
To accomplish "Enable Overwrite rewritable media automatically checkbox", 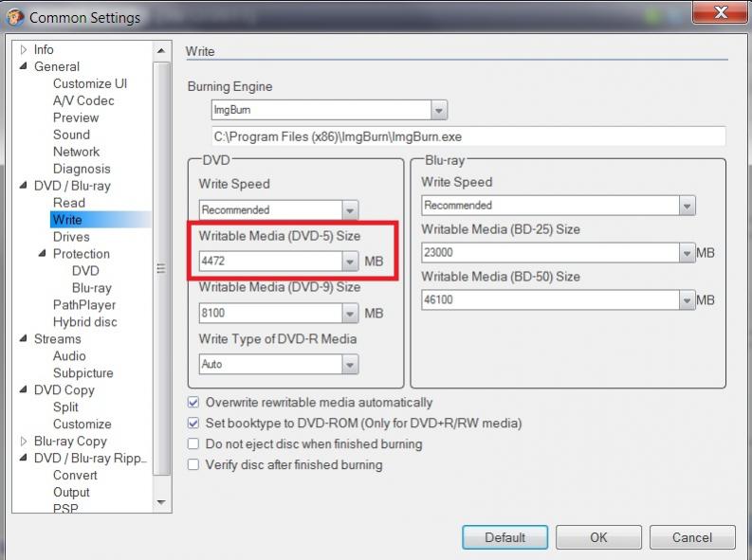I will coord(193,403).
